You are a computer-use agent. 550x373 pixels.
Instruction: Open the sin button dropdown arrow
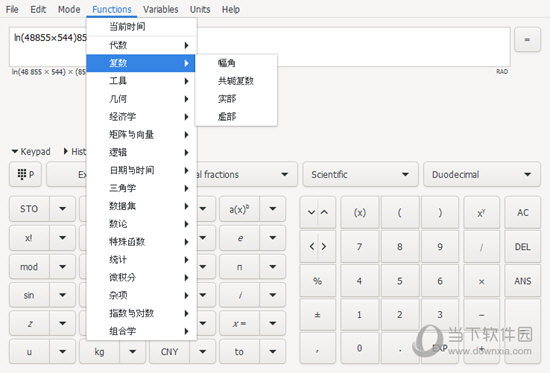(x=62, y=295)
